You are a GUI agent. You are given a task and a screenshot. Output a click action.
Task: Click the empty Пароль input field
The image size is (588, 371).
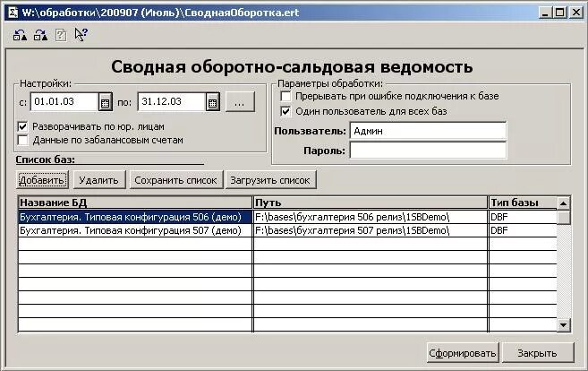click(x=428, y=151)
